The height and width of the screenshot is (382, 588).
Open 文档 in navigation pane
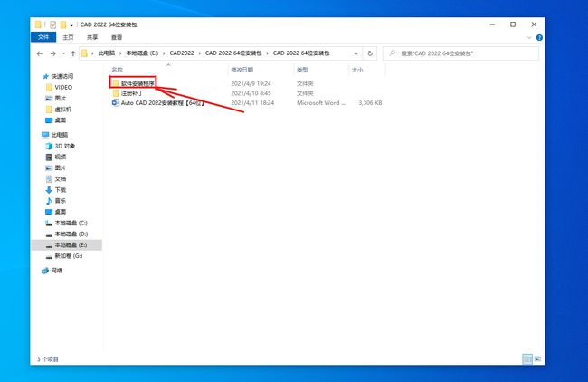pyautogui.click(x=56, y=178)
